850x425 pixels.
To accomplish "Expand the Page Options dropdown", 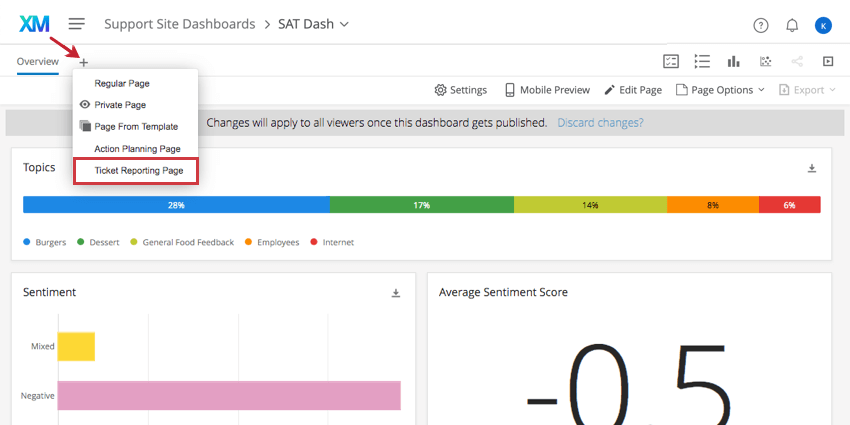I will 720,90.
